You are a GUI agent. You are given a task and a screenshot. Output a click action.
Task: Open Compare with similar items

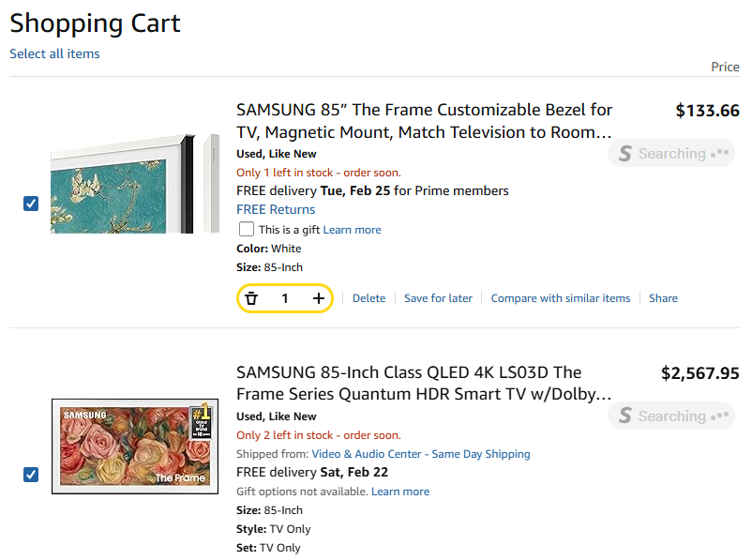point(560,298)
